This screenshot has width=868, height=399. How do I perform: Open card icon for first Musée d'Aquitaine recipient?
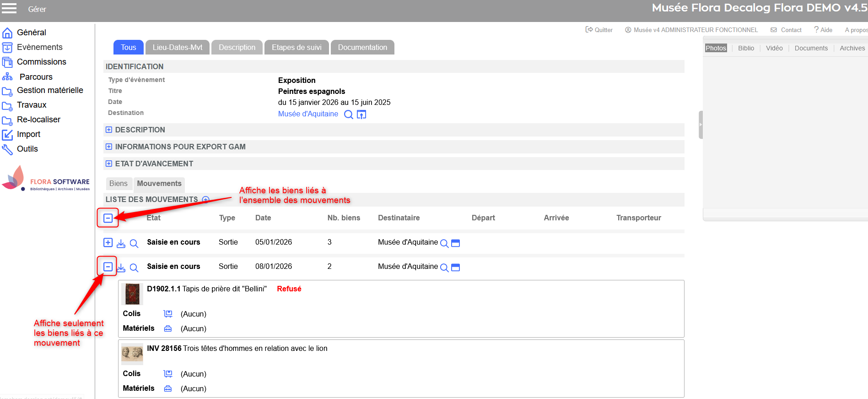click(455, 243)
